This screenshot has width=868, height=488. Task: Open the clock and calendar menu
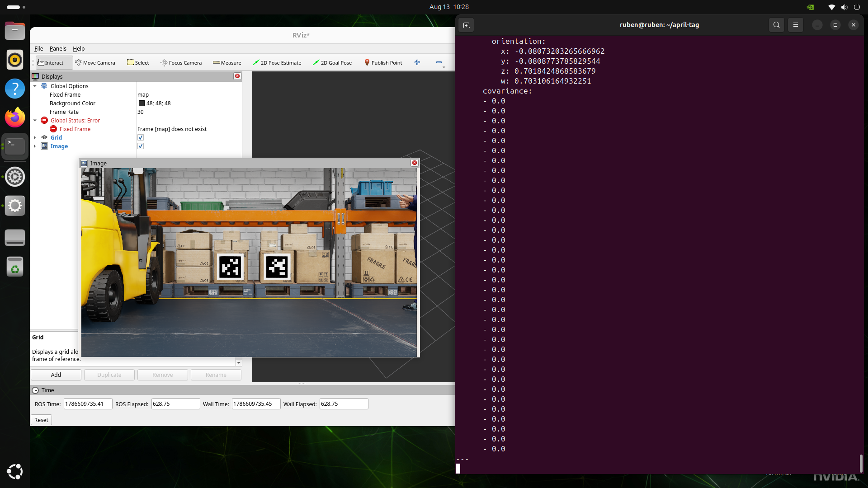[449, 7]
